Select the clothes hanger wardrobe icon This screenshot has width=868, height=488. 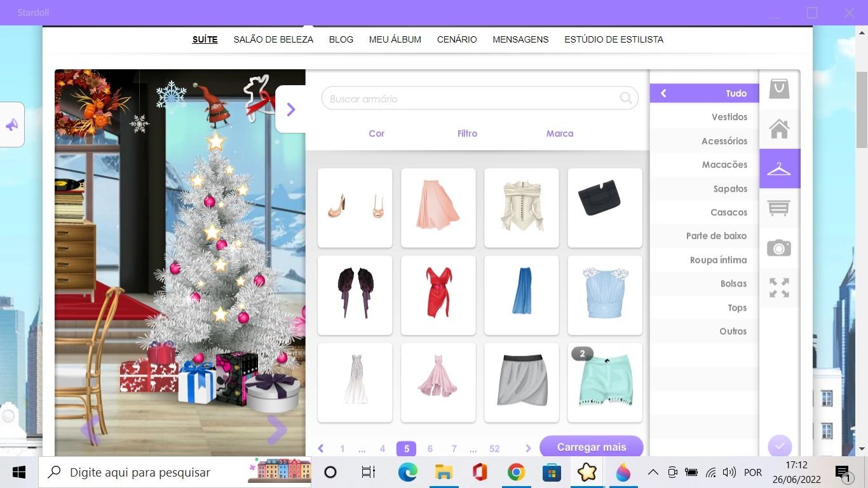(x=779, y=168)
